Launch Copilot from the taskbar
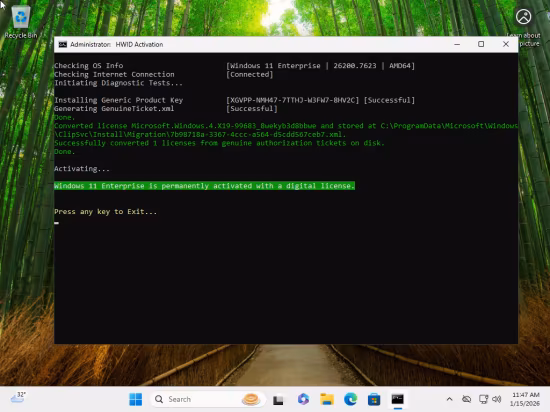 pos(303,399)
